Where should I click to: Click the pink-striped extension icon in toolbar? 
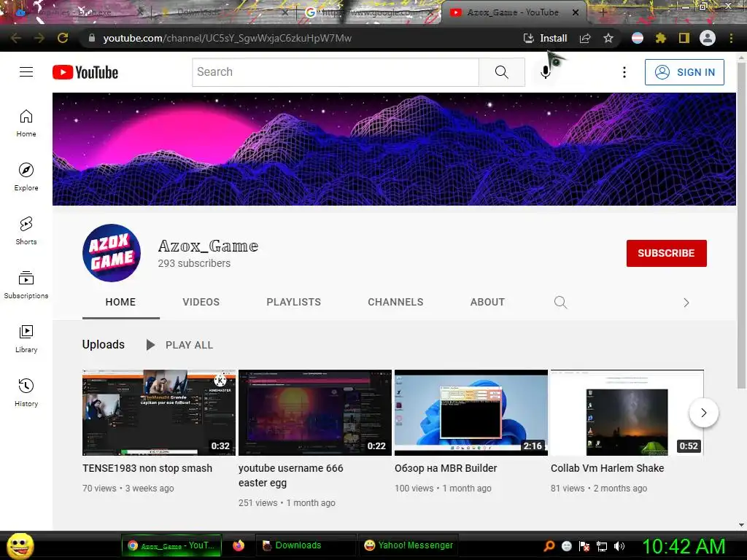coord(638,38)
